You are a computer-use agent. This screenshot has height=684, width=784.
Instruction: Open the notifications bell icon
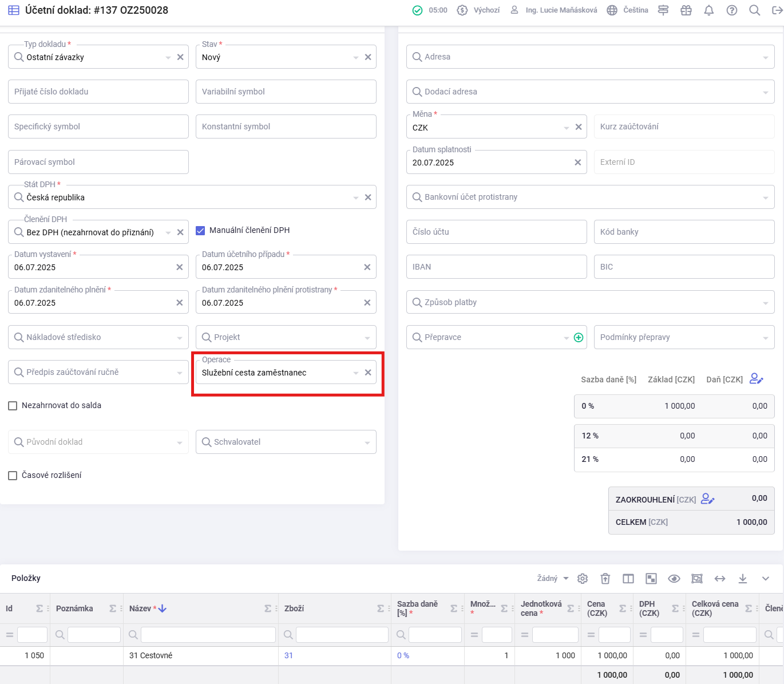[x=708, y=10]
